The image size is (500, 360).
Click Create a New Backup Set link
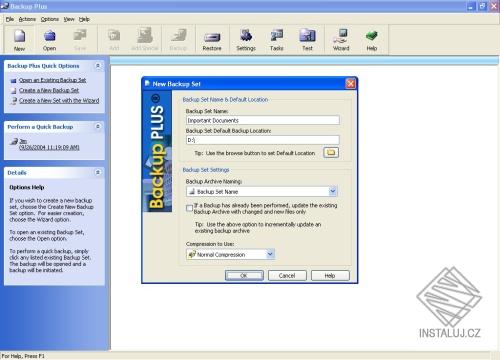tap(49, 90)
